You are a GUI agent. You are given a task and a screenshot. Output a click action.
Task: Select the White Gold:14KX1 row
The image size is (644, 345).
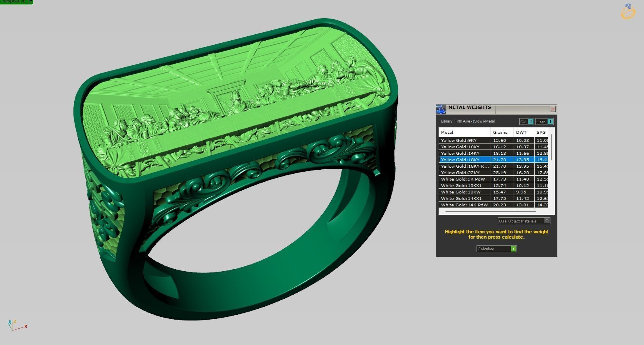pos(494,198)
